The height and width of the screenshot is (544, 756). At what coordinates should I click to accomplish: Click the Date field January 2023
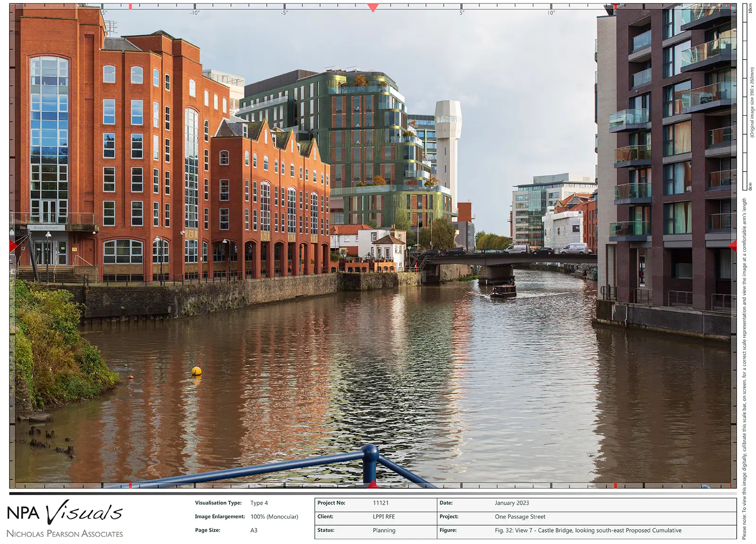[x=512, y=503]
